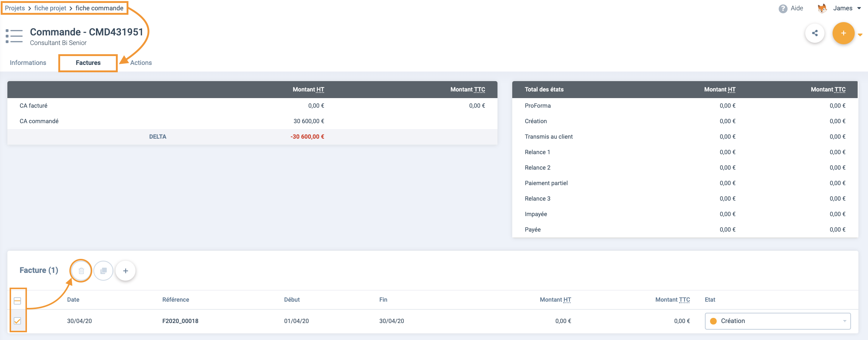
Task: Click the Début column header
Action: [x=292, y=300]
